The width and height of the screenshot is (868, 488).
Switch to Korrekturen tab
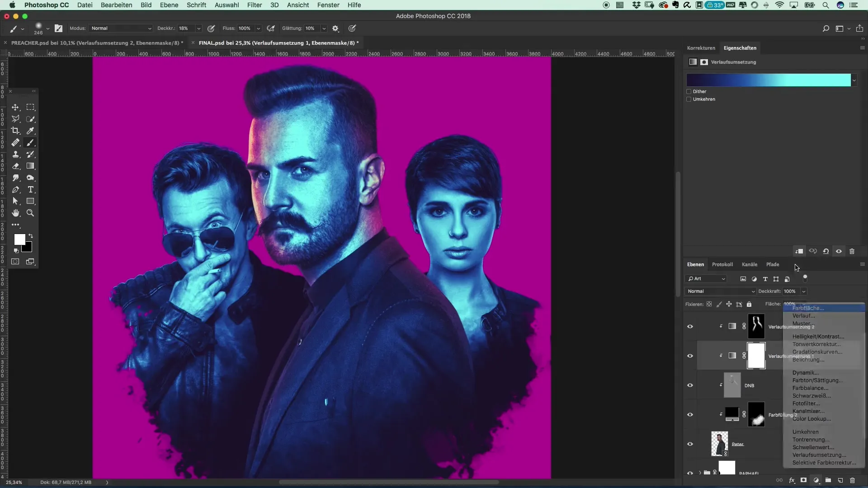coord(701,48)
